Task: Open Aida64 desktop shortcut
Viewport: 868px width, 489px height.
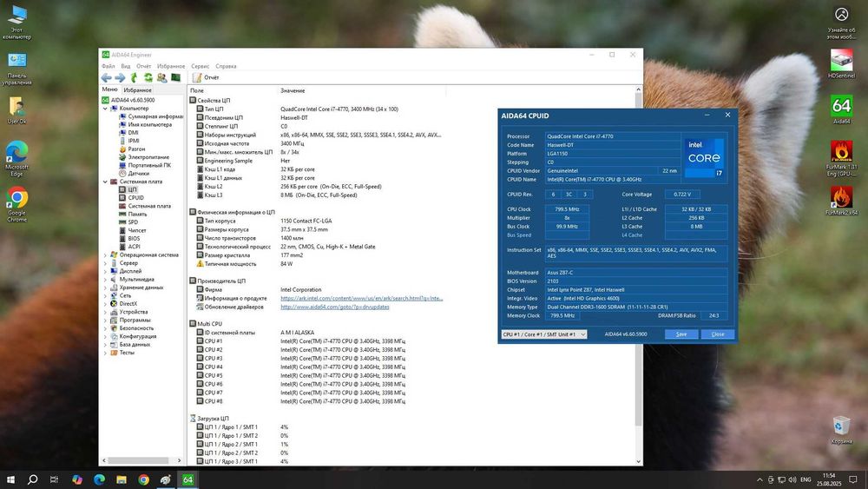Action: point(841,109)
